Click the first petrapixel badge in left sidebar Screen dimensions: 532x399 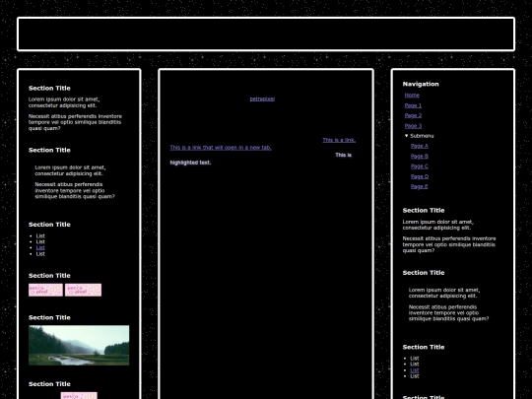[x=45, y=290]
